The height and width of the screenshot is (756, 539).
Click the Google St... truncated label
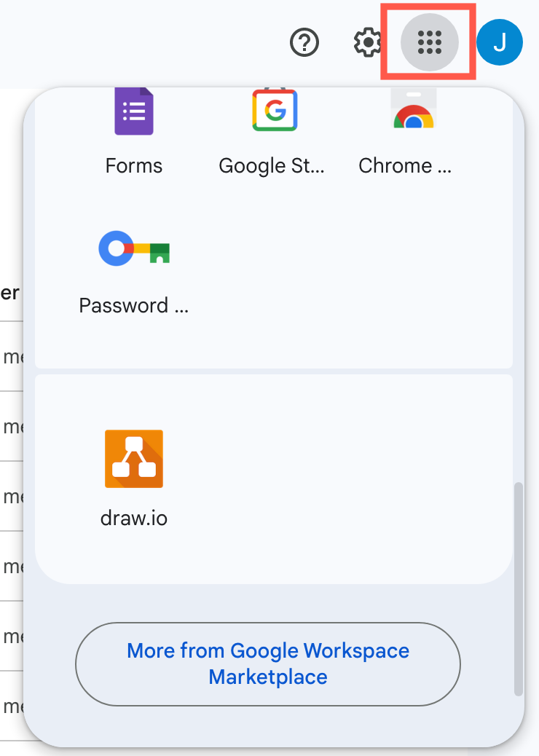pos(272,165)
